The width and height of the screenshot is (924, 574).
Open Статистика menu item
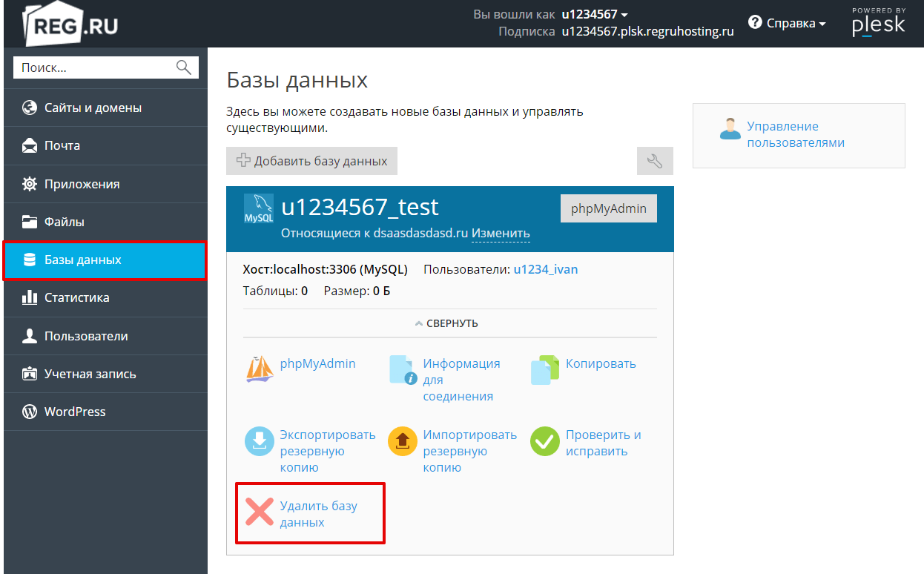coord(105,297)
